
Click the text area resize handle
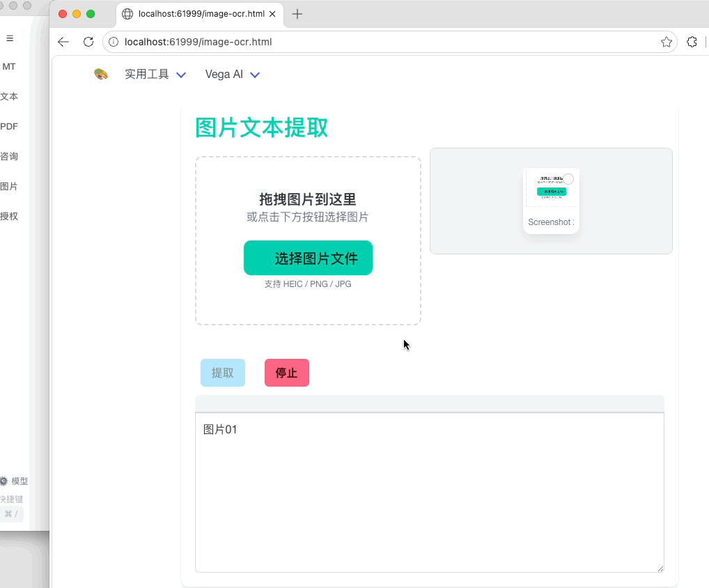tap(660, 568)
